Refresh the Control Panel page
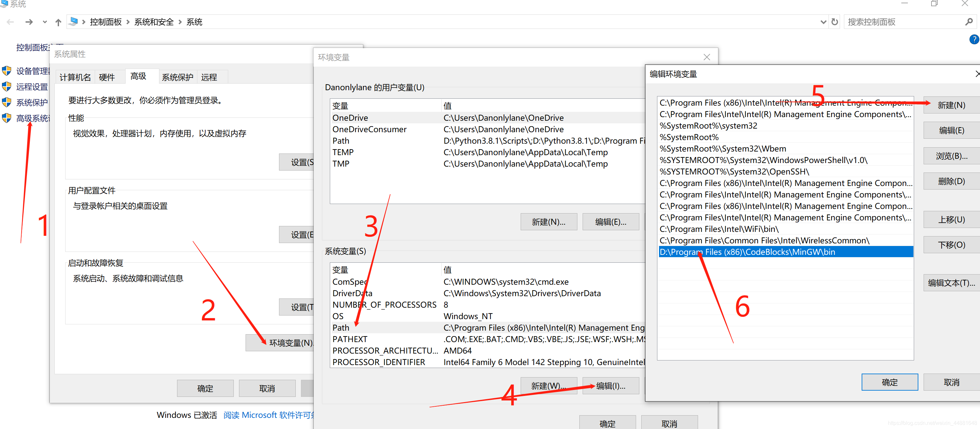This screenshot has height=429, width=980. point(835,22)
